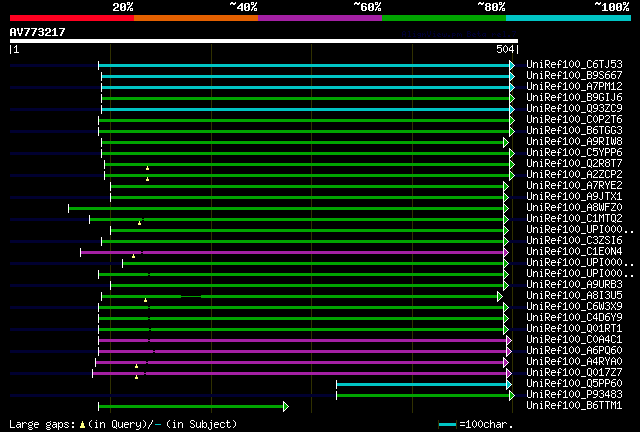Viewport: 640px width, 432px height.
Task: Click the UniRef100_C3ZSI6 label
Action: [x=574, y=241]
